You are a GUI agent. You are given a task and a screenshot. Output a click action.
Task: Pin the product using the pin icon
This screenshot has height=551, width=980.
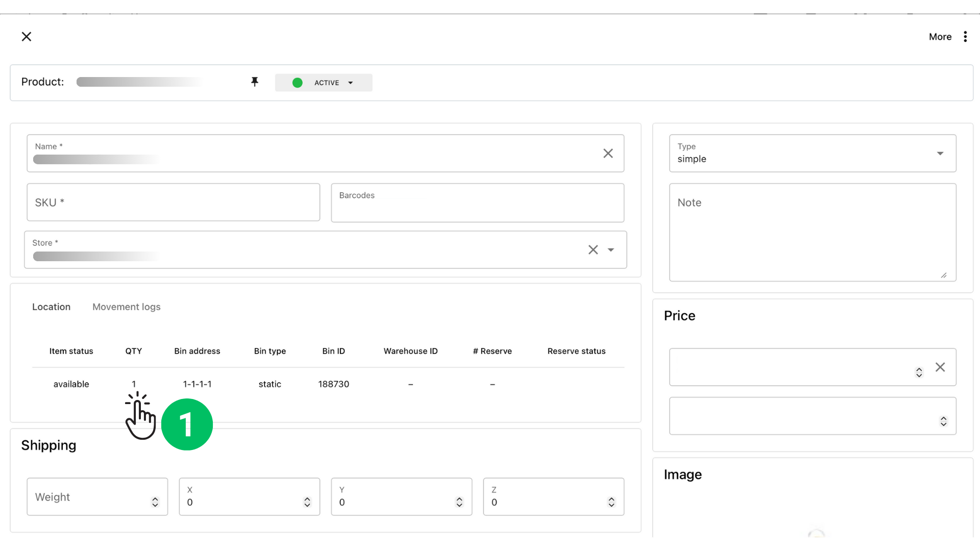click(x=255, y=82)
